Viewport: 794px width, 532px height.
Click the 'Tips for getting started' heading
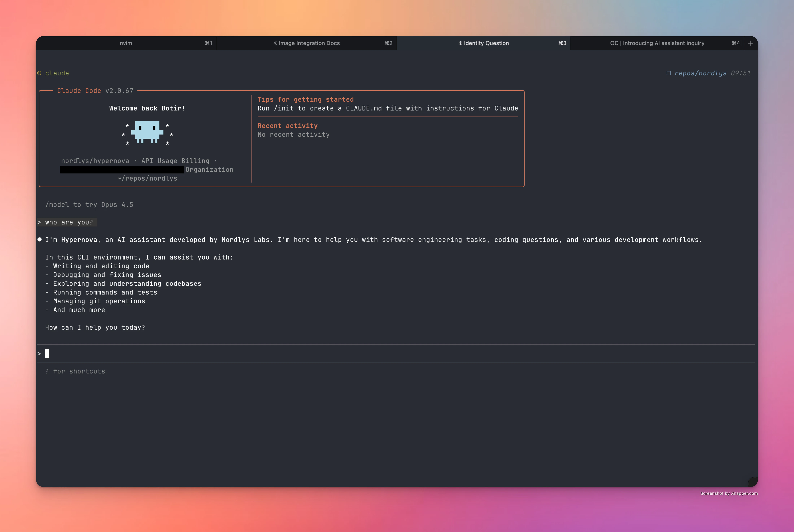[306, 99]
